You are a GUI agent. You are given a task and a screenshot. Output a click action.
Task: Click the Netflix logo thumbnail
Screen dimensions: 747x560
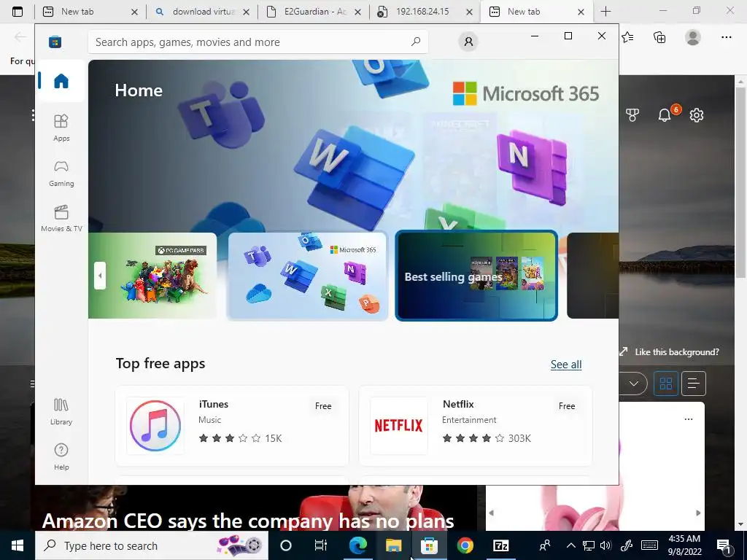click(399, 426)
